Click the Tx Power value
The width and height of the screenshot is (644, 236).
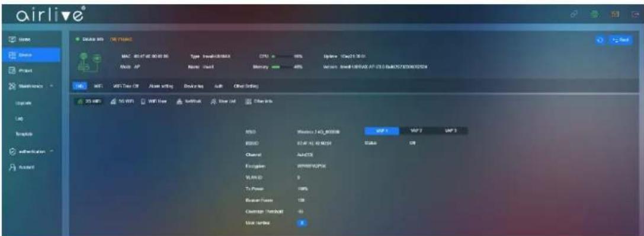pos(302,189)
